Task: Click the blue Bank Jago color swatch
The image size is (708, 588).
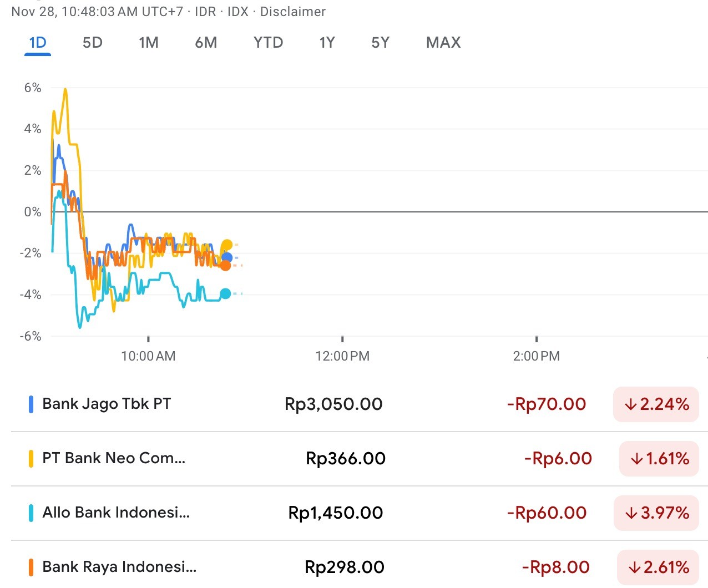Action: (31, 404)
